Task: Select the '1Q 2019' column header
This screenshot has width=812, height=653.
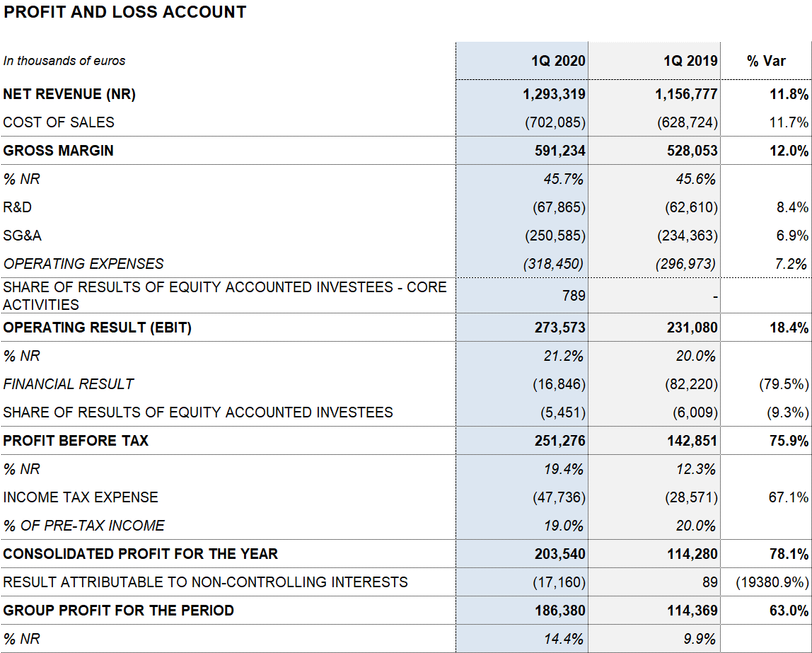Action: [x=690, y=61]
